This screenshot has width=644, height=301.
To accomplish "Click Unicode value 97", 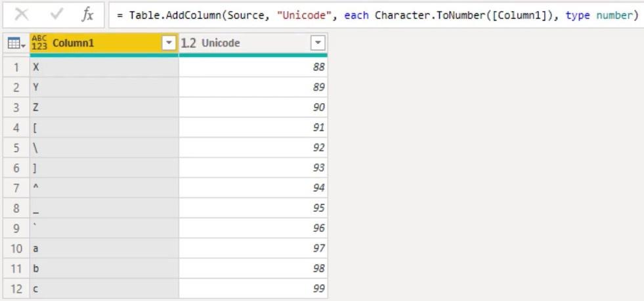I will [x=253, y=248].
